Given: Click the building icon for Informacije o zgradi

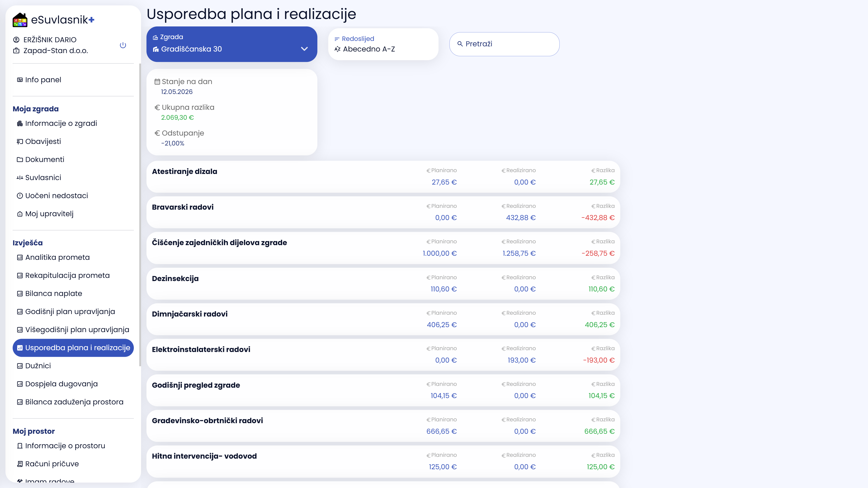Looking at the screenshot, I should point(20,124).
